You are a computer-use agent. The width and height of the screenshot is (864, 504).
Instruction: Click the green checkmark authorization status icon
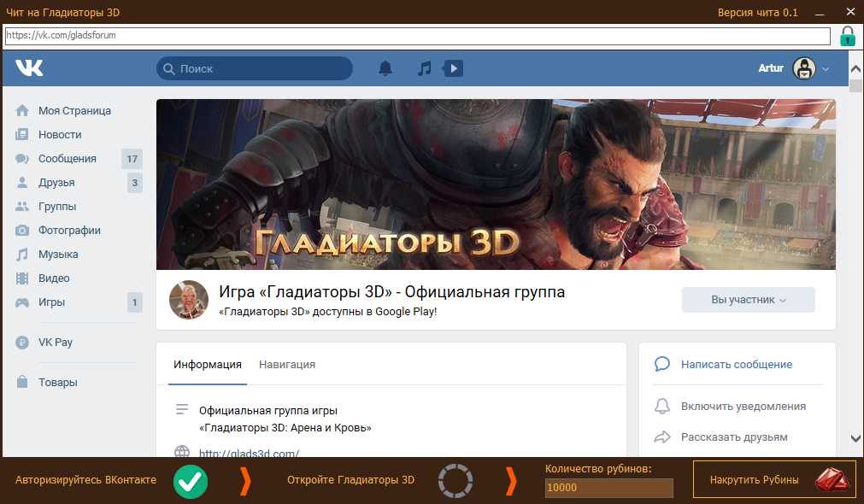click(191, 482)
